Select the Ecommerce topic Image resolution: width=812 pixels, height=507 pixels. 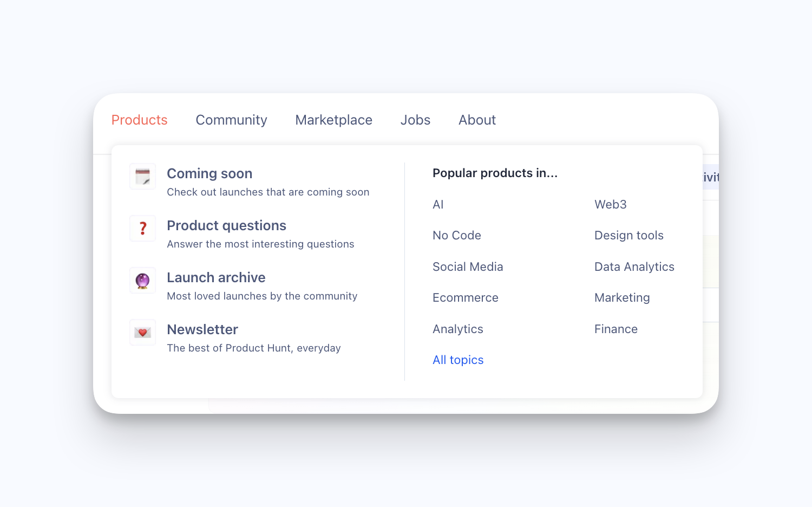pyautogui.click(x=466, y=297)
